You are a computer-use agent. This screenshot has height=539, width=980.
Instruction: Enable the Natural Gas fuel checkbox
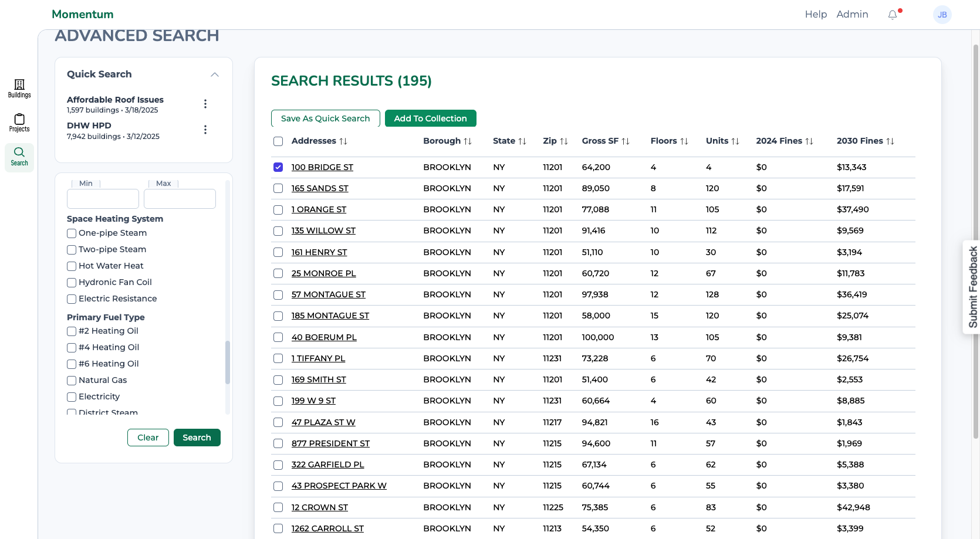pyautogui.click(x=72, y=381)
